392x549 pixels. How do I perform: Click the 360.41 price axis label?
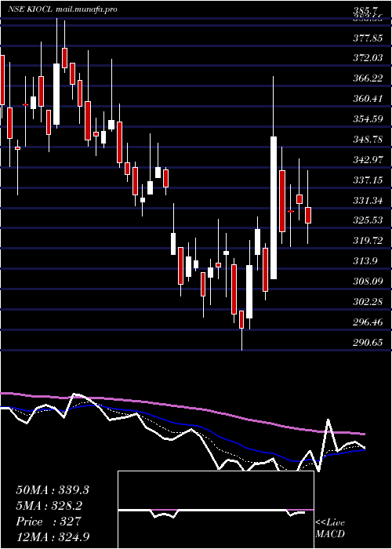[x=368, y=99]
